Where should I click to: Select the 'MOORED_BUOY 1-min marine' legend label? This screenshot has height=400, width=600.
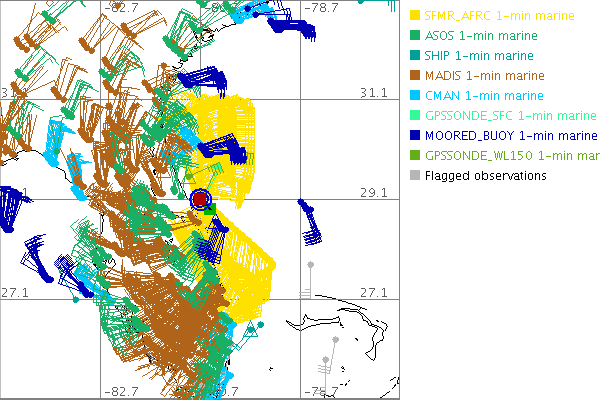coord(511,136)
